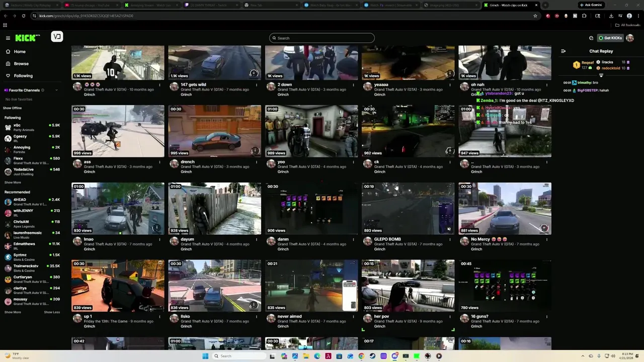
Task: Open xQc channel from Following list
Action: click(31, 127)
